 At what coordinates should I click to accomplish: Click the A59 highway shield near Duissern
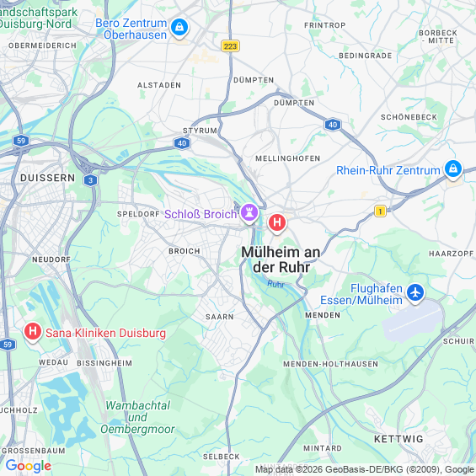(x=21, y=141)
